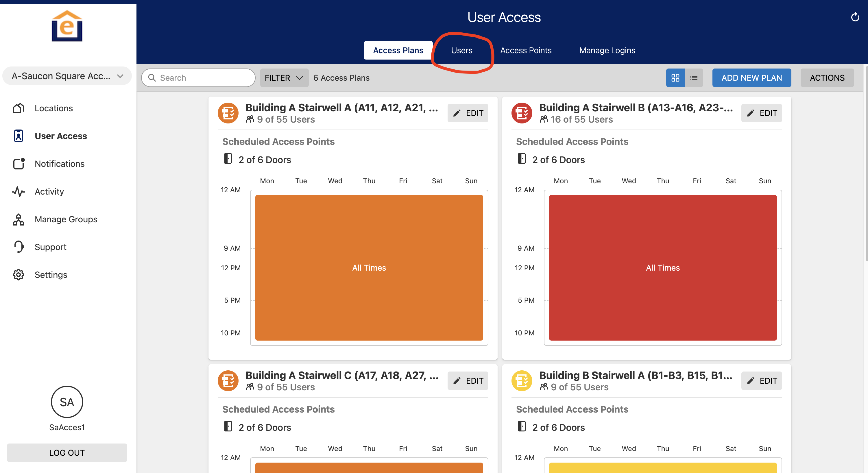Switch to the Users tab

(462, 50)
